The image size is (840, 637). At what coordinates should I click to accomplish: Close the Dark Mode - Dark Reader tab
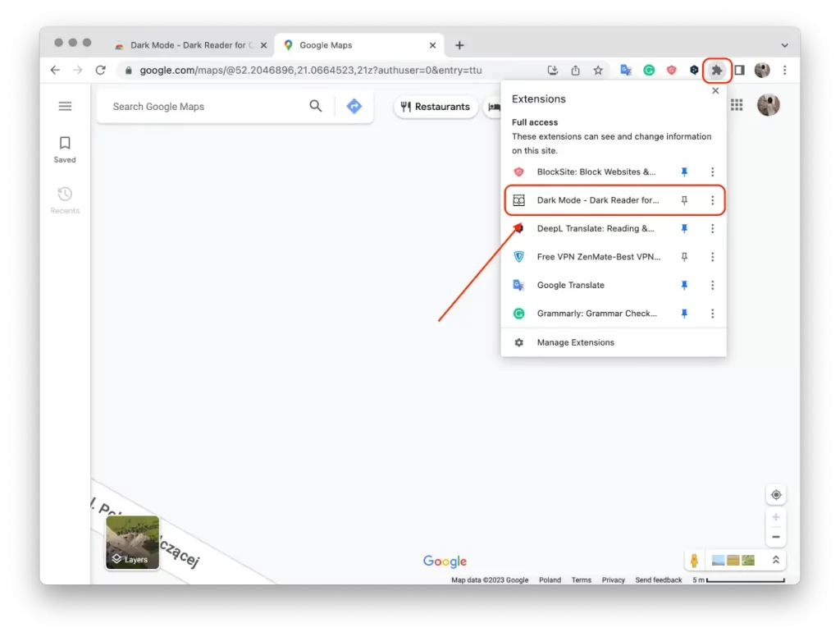263,46
